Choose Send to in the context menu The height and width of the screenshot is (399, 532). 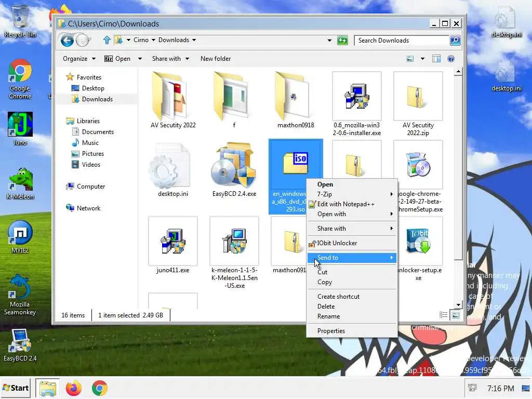coord(352,258)
